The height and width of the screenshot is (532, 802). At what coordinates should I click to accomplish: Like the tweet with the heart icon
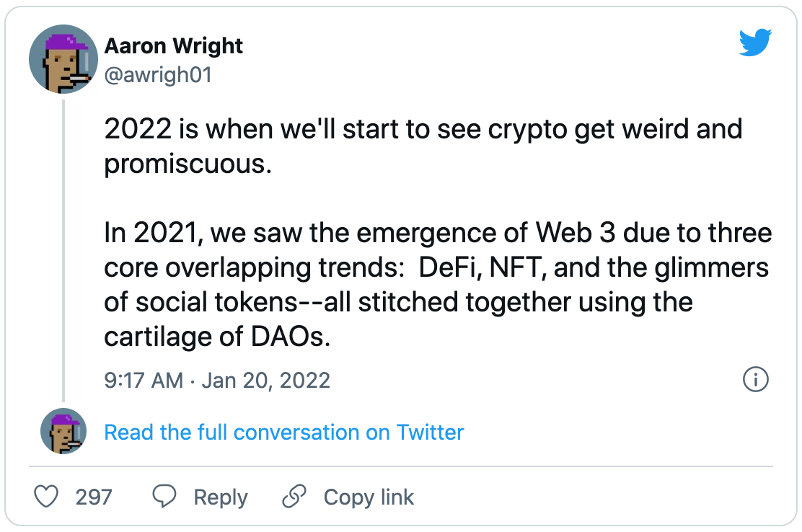coord(47,497)
